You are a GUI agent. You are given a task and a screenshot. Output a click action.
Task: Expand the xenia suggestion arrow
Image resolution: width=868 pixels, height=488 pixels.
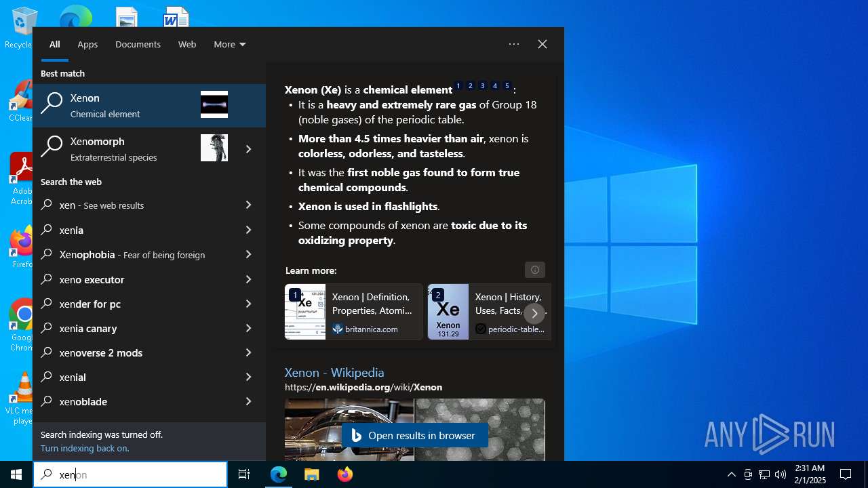click(x=248, y=230)
